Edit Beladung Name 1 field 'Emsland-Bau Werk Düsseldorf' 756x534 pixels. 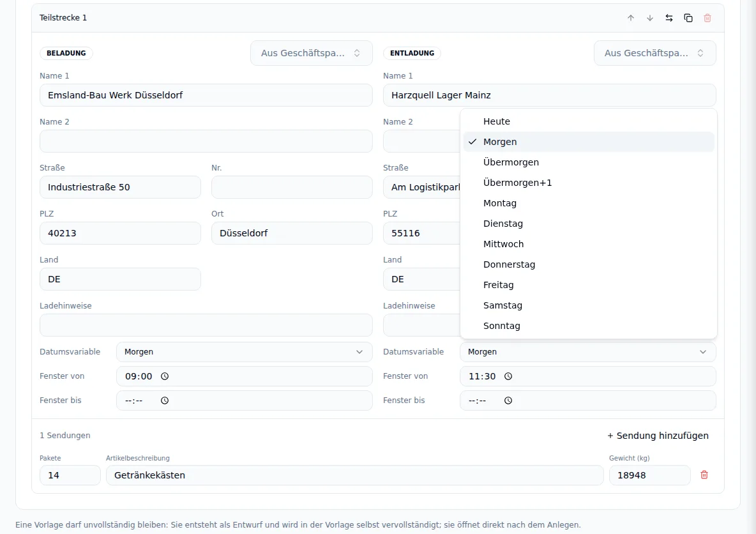206,95
